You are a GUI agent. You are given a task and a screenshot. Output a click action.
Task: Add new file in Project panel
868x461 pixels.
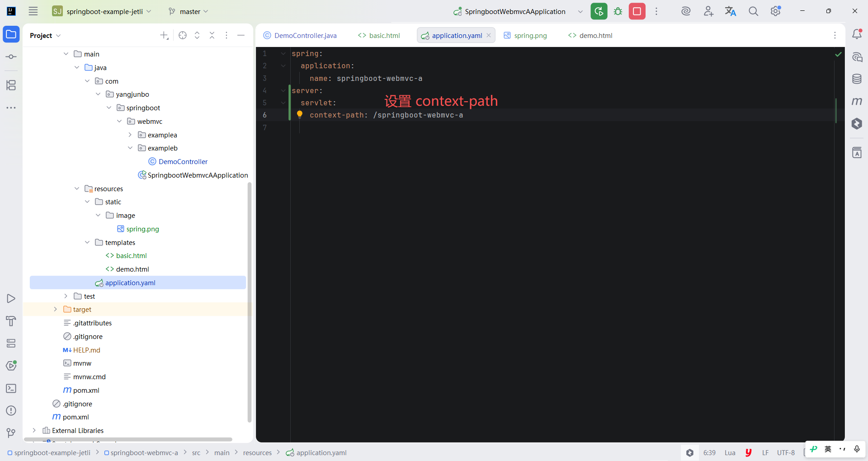click(164, 35)
